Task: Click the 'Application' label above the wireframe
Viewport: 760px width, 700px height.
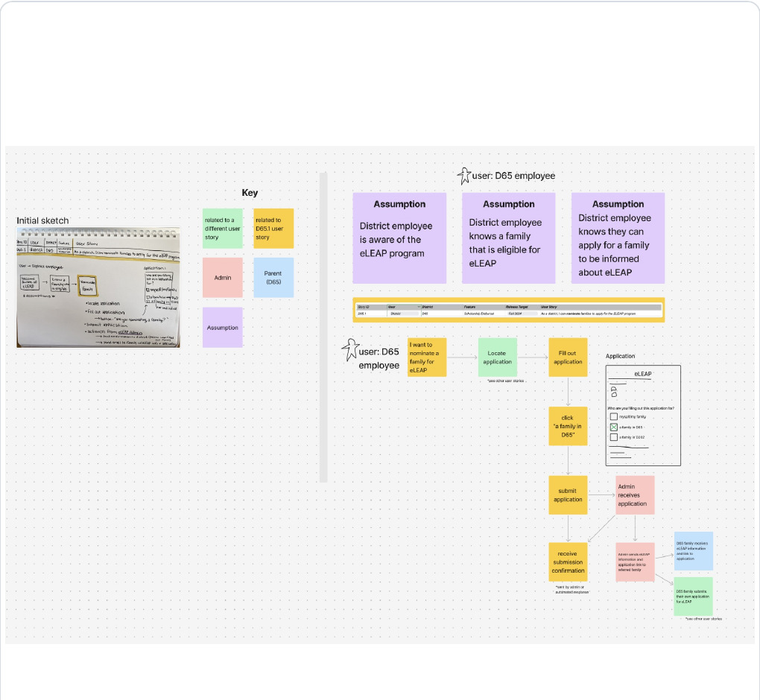Action: point(620,356)
